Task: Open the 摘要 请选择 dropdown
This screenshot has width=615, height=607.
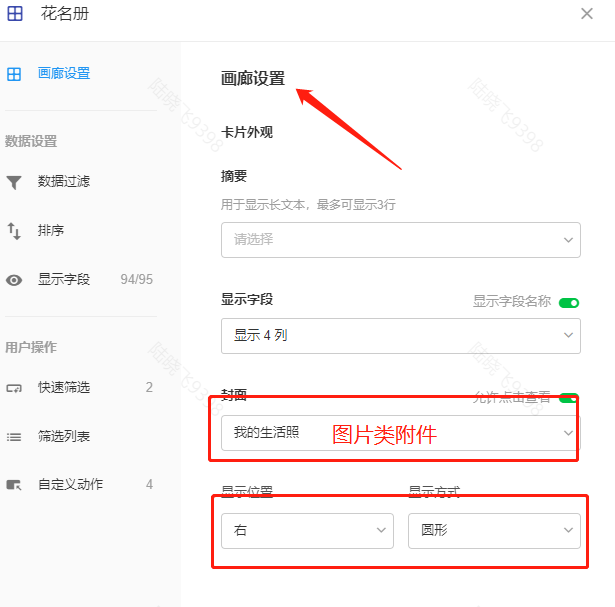Action: [x=401, y=240]
